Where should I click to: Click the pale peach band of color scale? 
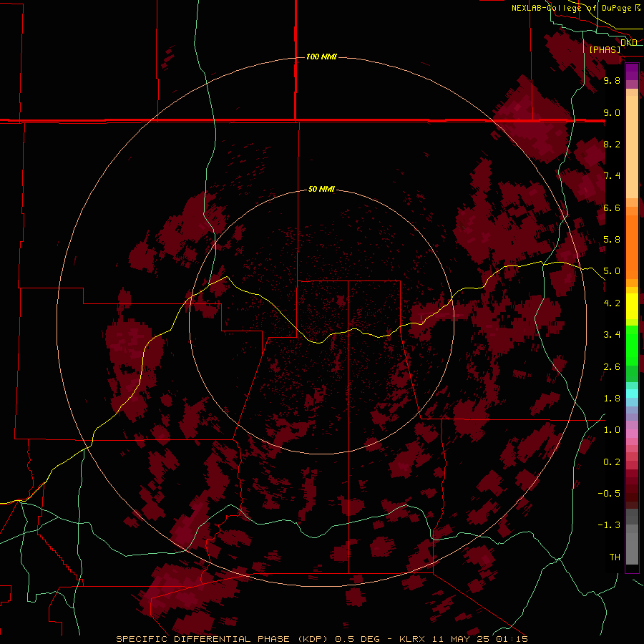[632, 147]
